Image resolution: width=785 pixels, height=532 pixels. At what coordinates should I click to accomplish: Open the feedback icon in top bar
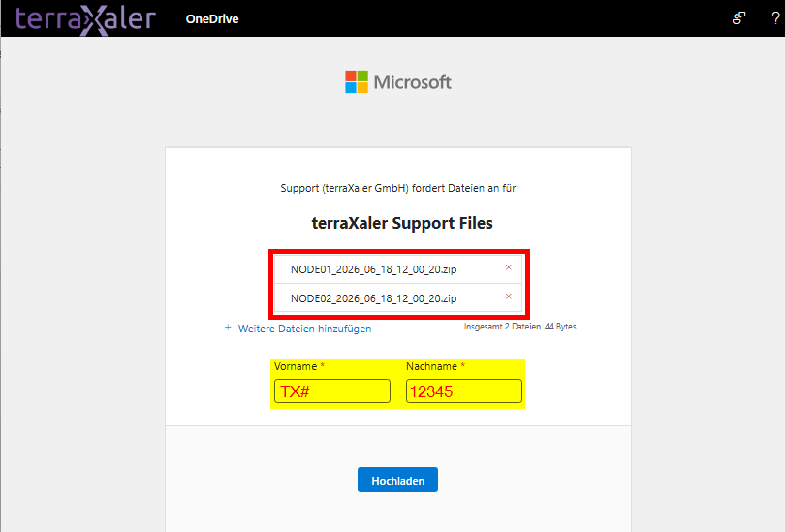pos(738,18)
